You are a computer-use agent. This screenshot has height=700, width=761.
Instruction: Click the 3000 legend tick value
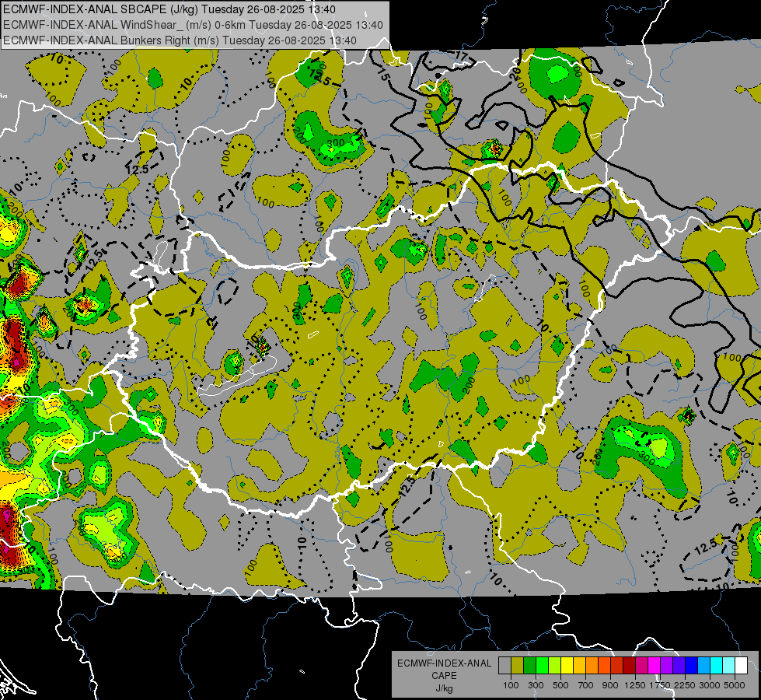[710, 685]
